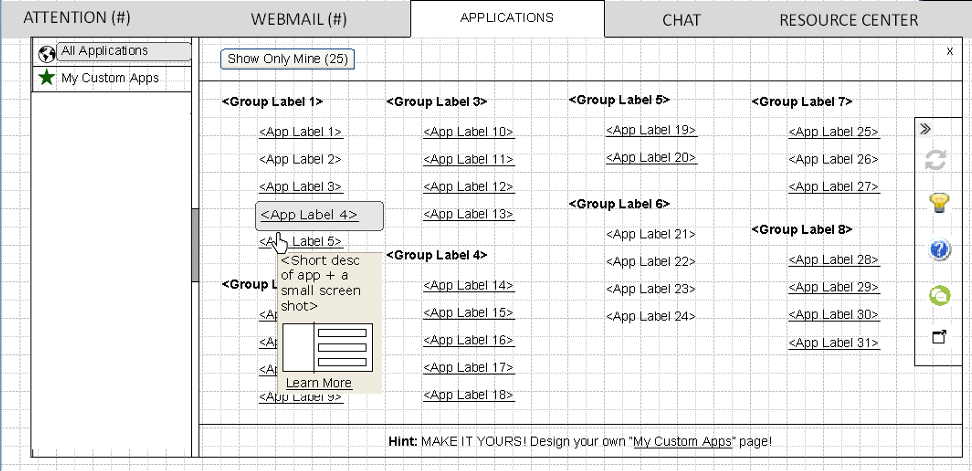Click the refresh arrows icon in side toolbar
Screen dimensions: 972x471
point(937,160)
